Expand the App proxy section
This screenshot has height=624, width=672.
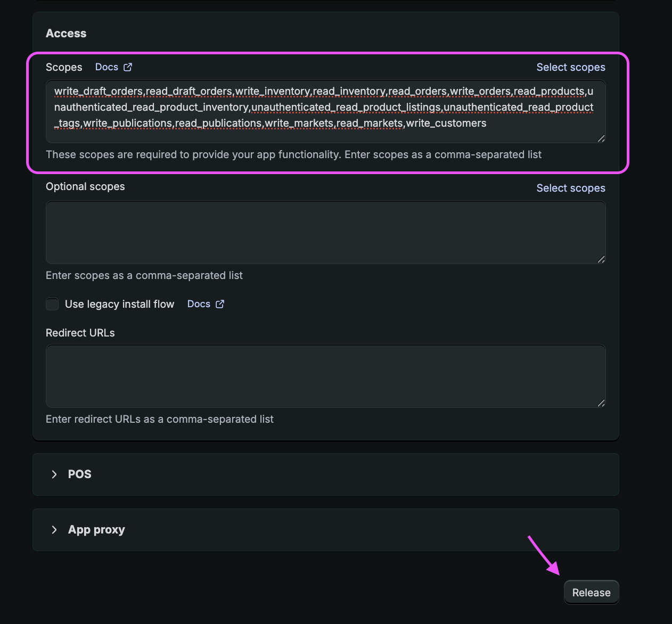pos(96,529)
